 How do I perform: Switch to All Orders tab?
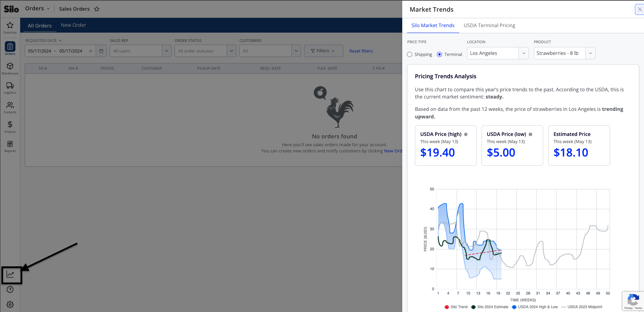point(40,25)
